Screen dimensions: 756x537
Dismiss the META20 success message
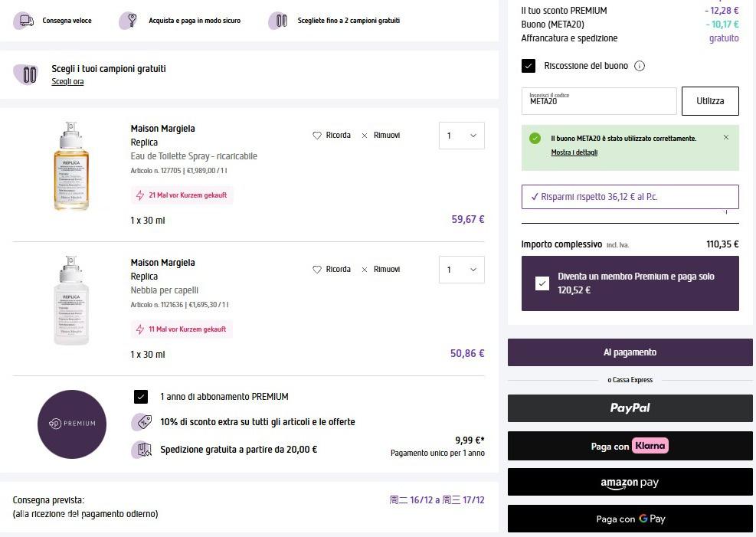[726, 138]
